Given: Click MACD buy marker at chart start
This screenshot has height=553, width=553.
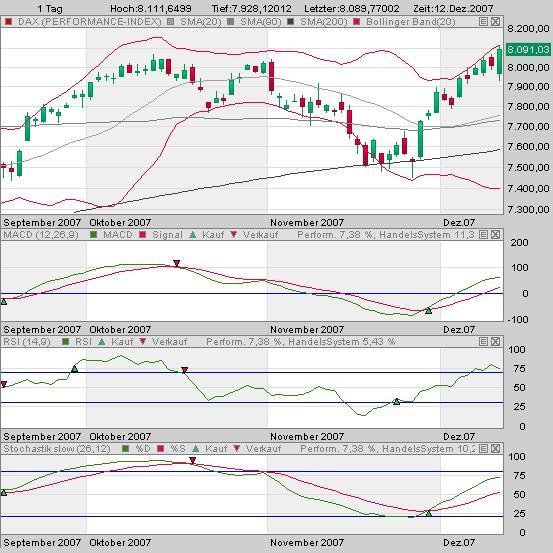Looking at the screenshot, I should point(4,302).
